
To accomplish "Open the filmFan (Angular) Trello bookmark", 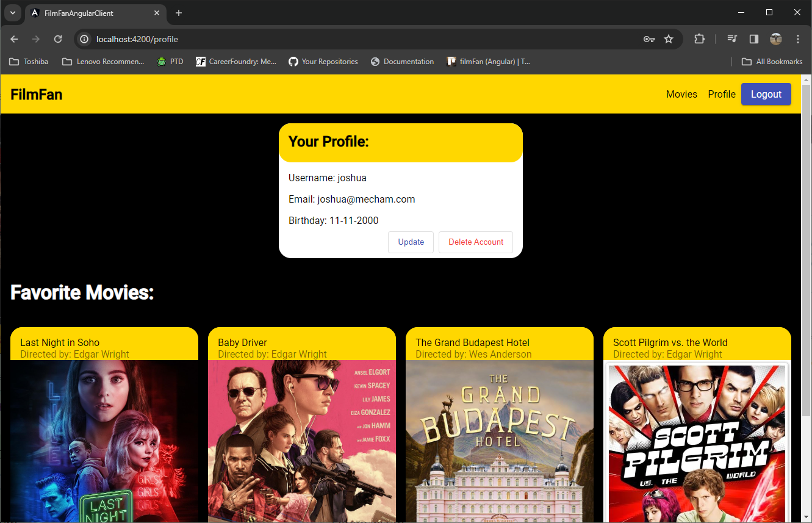I will pos(488,62).
